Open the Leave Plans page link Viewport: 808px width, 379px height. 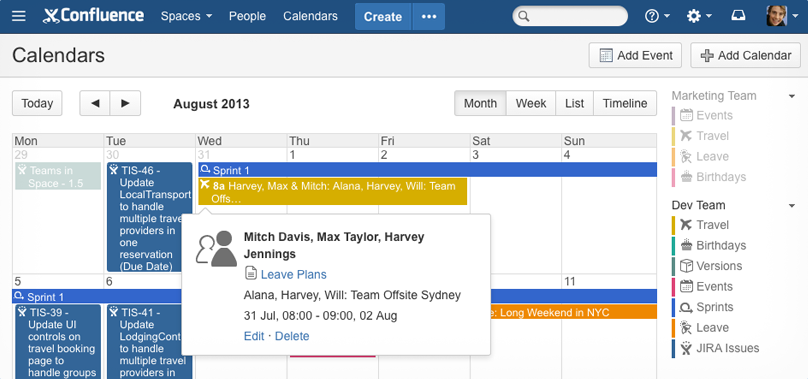click(294, 275)
